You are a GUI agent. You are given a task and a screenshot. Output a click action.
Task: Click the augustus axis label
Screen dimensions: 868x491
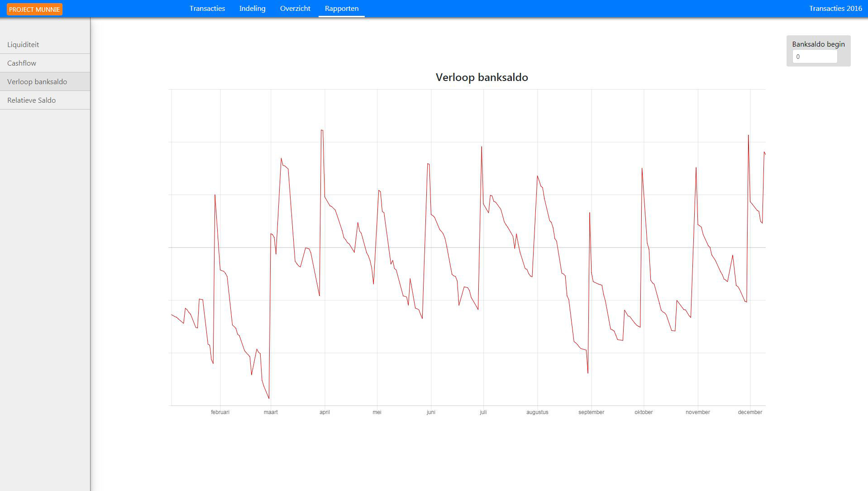(537, 412)
